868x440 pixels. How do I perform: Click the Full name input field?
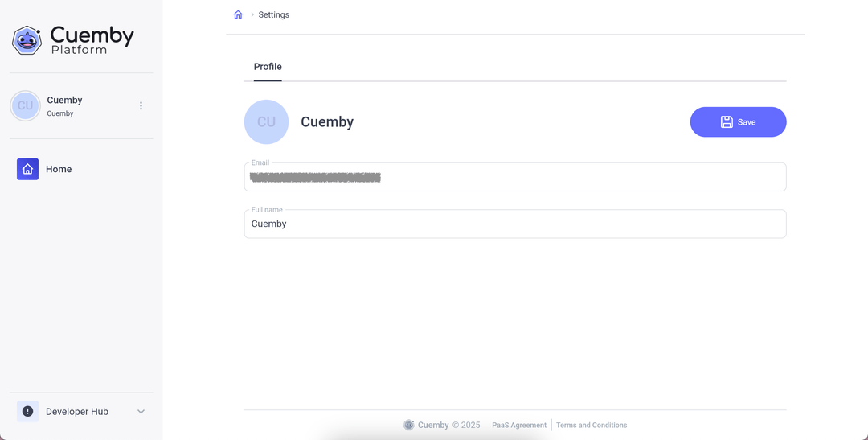[x=514, y=224]
